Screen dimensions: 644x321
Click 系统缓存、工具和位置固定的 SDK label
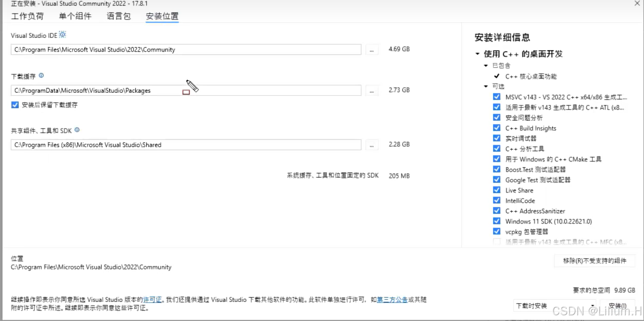333,176
